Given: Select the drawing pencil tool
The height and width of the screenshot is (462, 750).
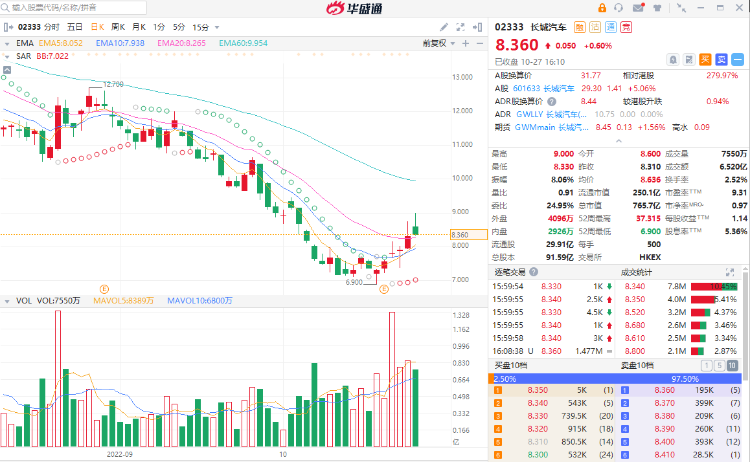Looking at the screenshot, I should tap(444, 27).
